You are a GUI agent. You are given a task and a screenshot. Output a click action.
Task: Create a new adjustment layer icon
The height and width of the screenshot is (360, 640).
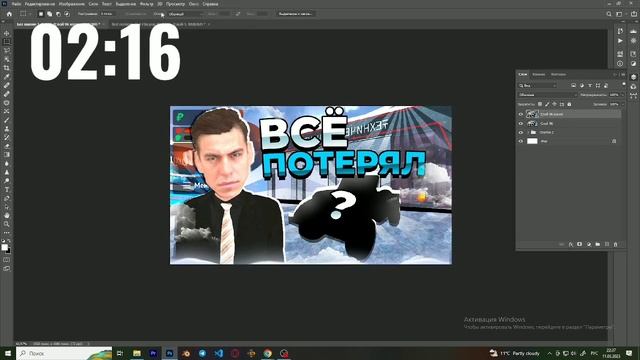pyautogui.click(x=589, y=244)
